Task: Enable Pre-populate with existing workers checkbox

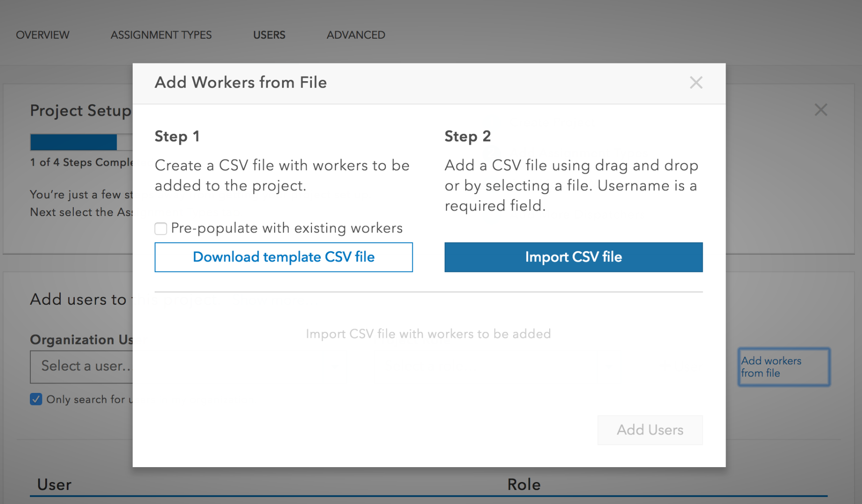Action: (161, 229)
